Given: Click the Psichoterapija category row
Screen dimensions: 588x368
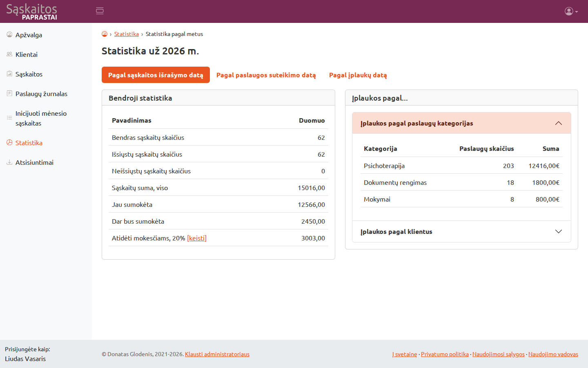Looking at the screenshot, I should coord(461,166).
